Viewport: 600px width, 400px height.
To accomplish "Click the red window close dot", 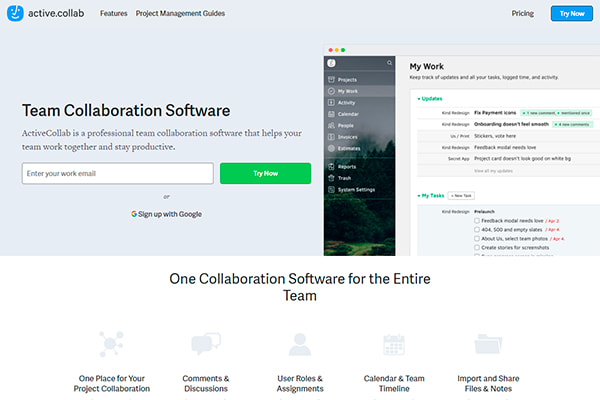I will [x=331, y=50].
